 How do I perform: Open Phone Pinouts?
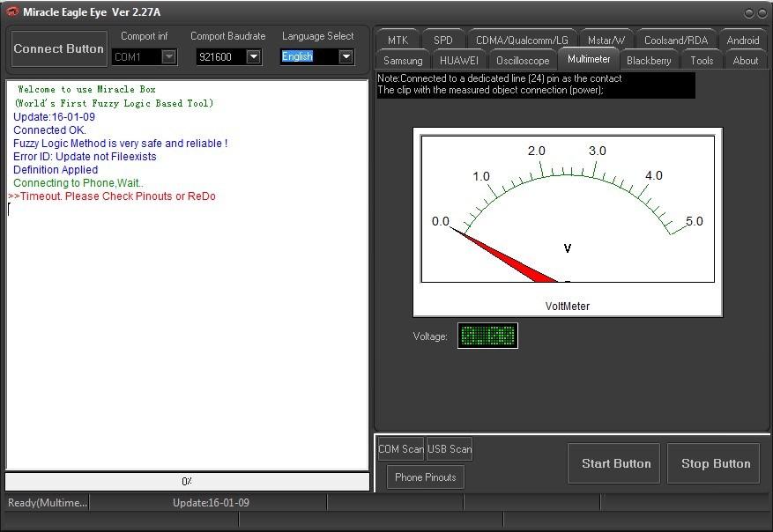[426, 477]
